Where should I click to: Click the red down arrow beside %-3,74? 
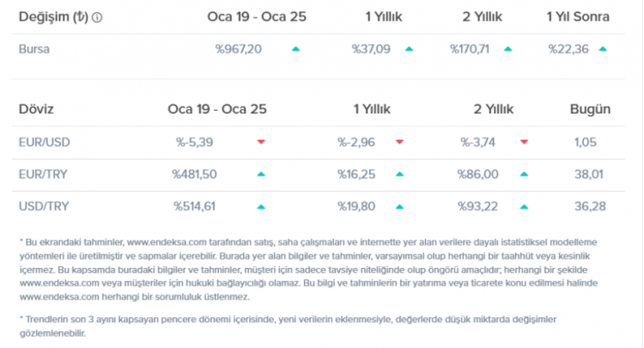tap(524, 142)
